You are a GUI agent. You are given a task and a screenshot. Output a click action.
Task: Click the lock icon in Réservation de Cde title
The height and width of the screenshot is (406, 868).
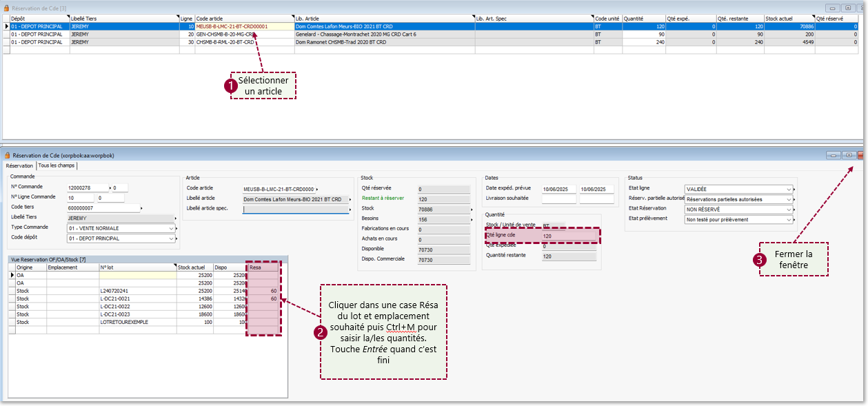click(x=8, y=156)
